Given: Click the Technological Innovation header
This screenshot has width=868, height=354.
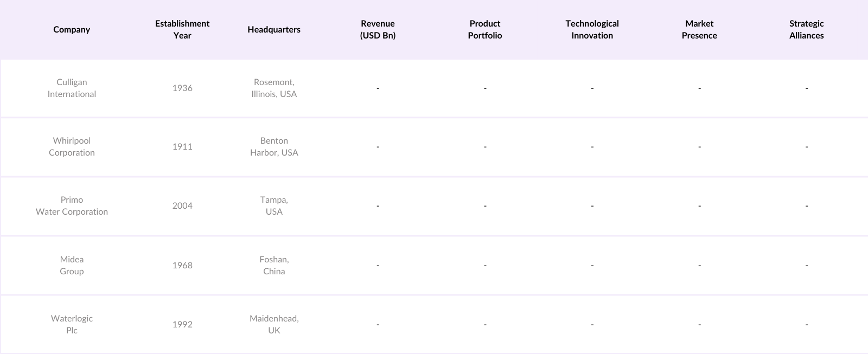Looking at the screenshot, I should point(592,29).
